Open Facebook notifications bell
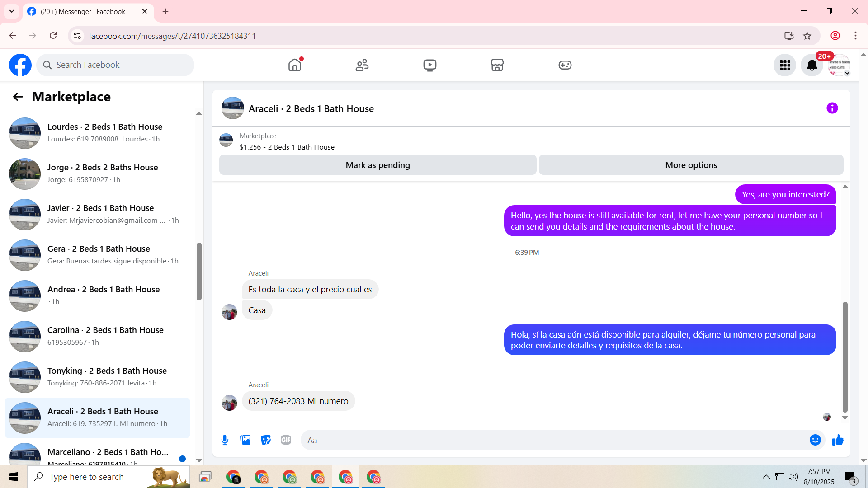Screen dimensions: 868x488 pos(812,66)
